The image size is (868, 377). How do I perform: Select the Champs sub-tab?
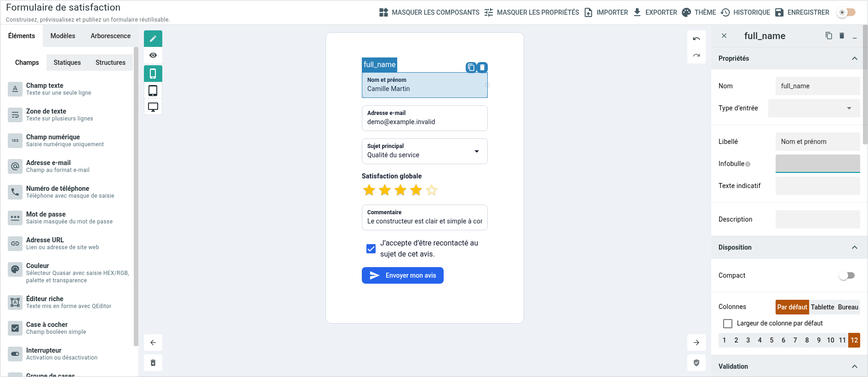27,63
